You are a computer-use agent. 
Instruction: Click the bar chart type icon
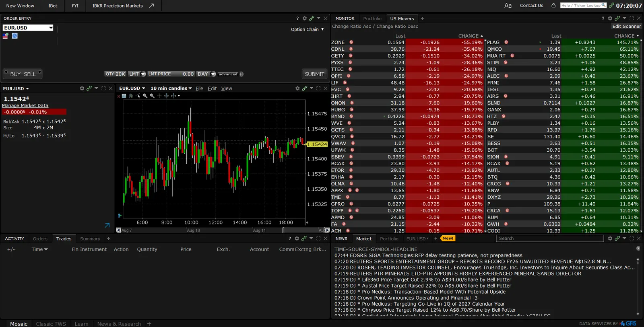(131, 96)
